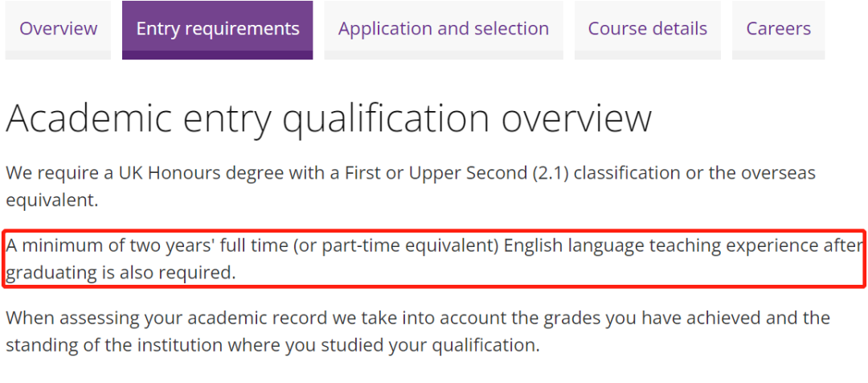View the Careers tab
This screenshot has height=383, width=868.
[x=778, y=29]
